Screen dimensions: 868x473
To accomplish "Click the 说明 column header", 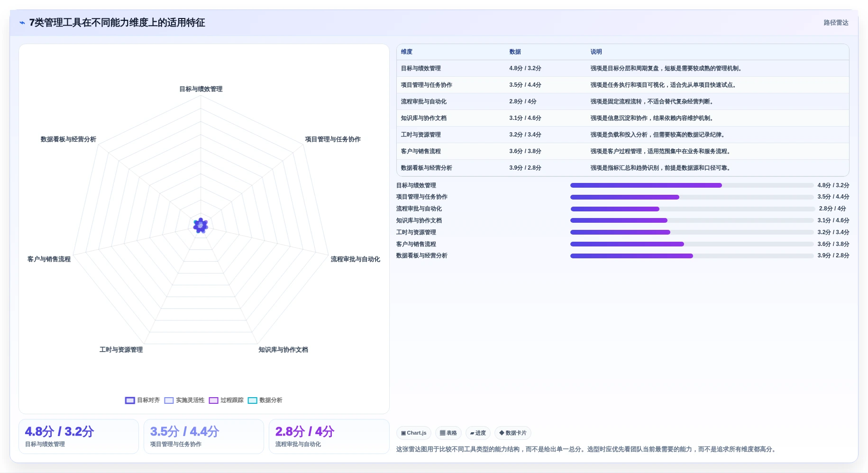I will [x=596, y=52].
